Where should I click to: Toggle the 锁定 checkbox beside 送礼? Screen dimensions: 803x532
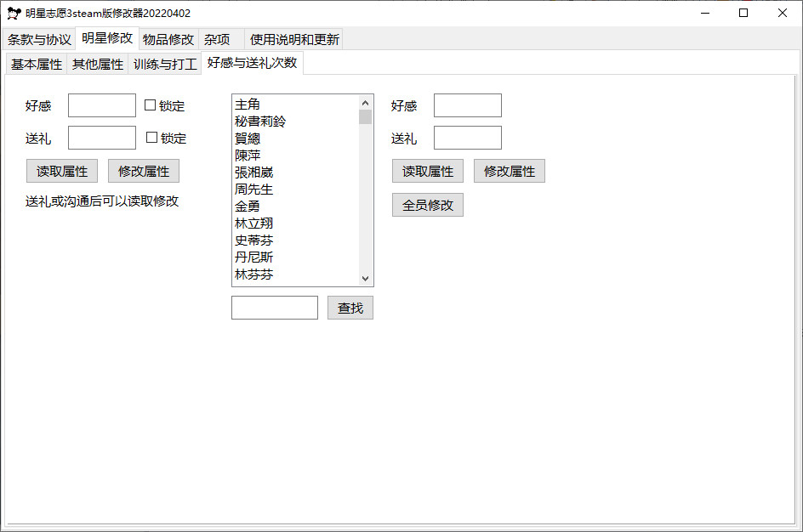[152, 138]
